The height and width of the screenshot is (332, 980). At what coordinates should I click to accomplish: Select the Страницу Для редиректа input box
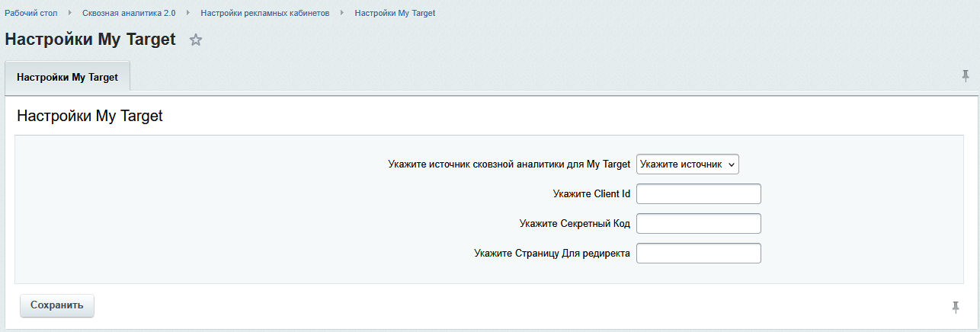(699, 254)
